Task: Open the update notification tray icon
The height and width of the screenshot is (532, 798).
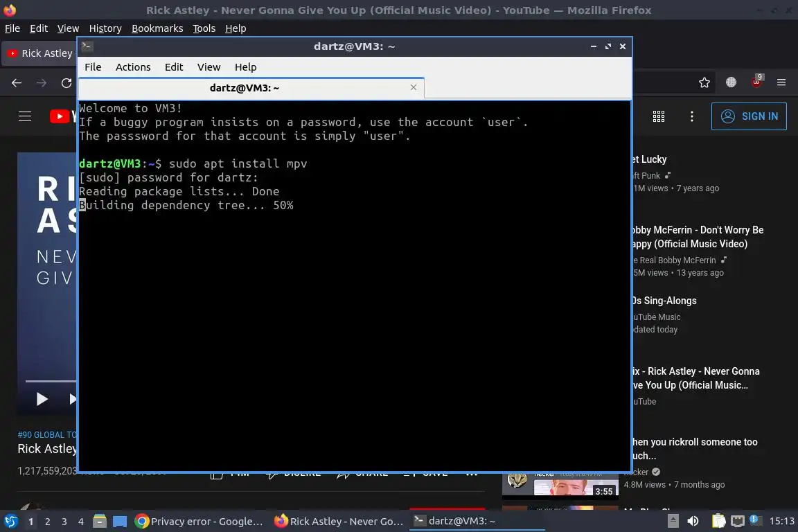Action: pos(755,520)
